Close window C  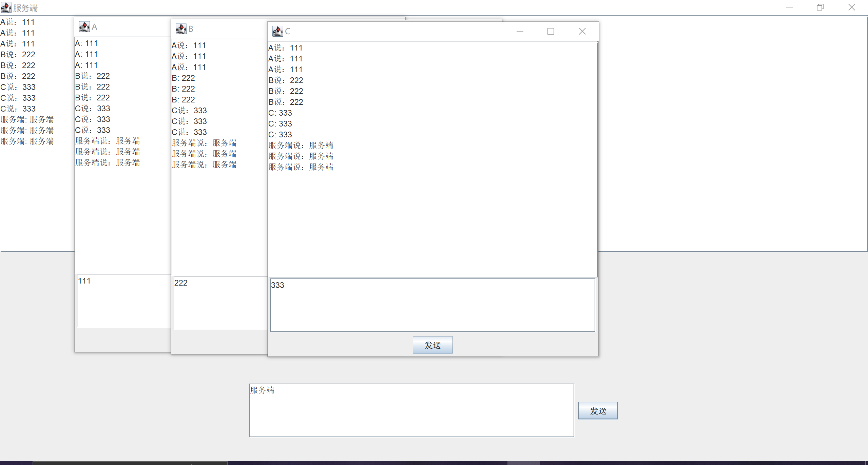582,31
